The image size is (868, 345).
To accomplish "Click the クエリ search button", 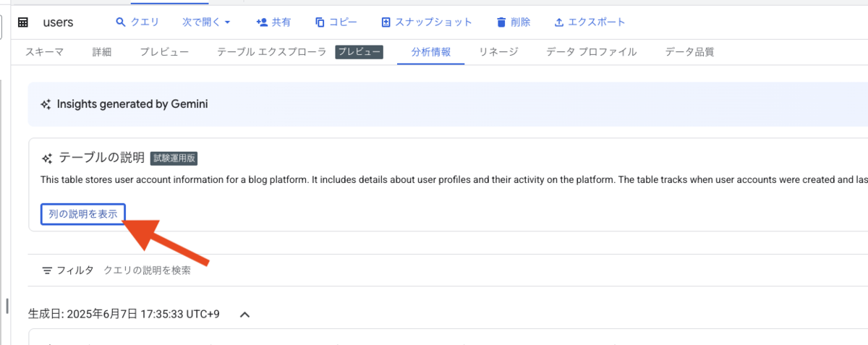I will 137,22.
